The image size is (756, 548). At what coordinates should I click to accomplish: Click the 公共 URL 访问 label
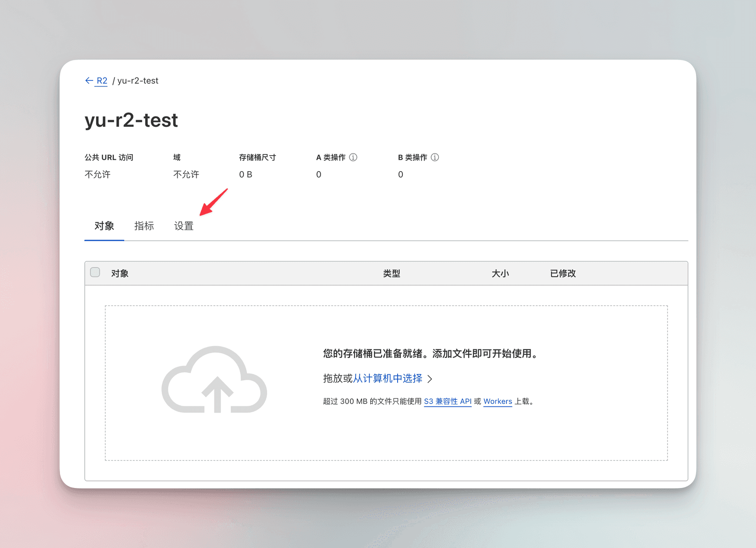(x=109, y=157)
